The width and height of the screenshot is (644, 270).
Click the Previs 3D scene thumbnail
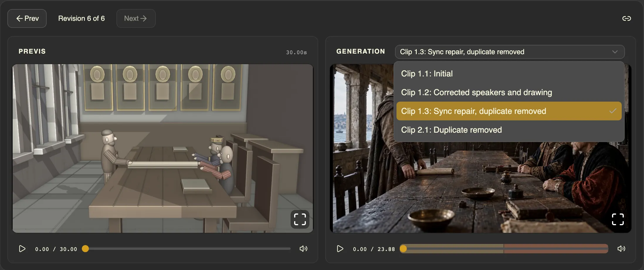(x=163, y=148)
